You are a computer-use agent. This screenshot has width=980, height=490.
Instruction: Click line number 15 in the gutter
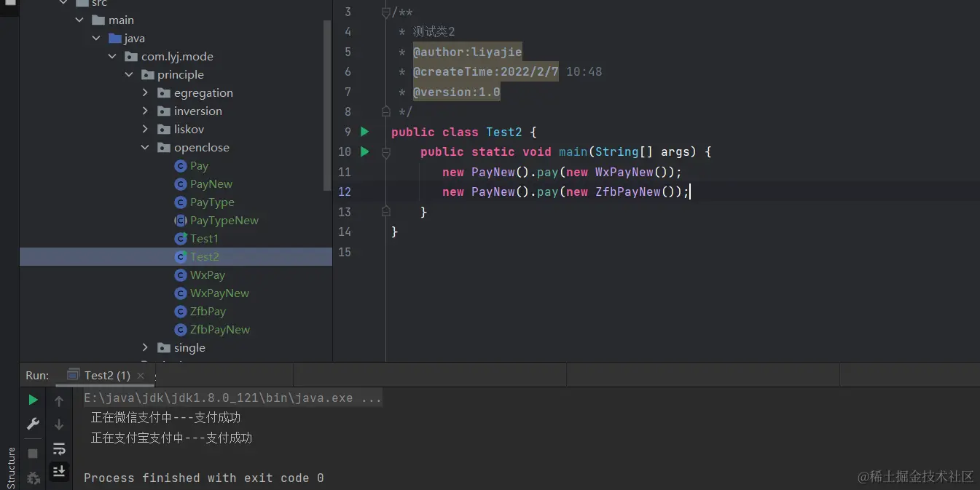click(345, 252)
